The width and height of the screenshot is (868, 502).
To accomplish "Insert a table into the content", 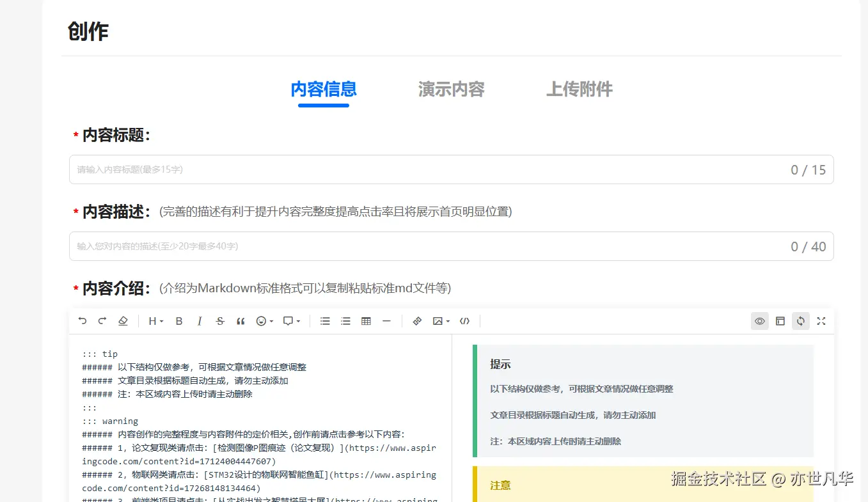I will tap(366, 320).
